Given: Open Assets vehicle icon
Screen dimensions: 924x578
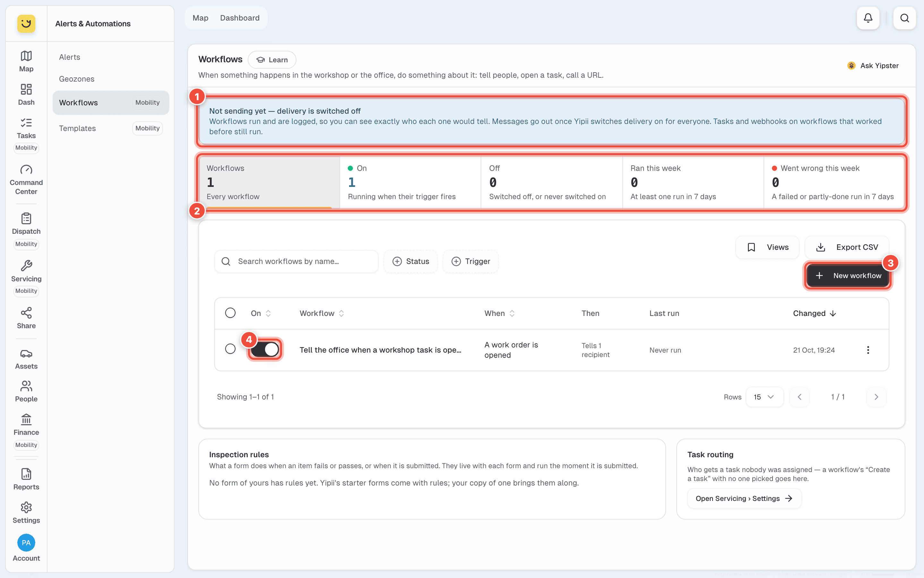Looking at the screenshot, I should point(26,359).
